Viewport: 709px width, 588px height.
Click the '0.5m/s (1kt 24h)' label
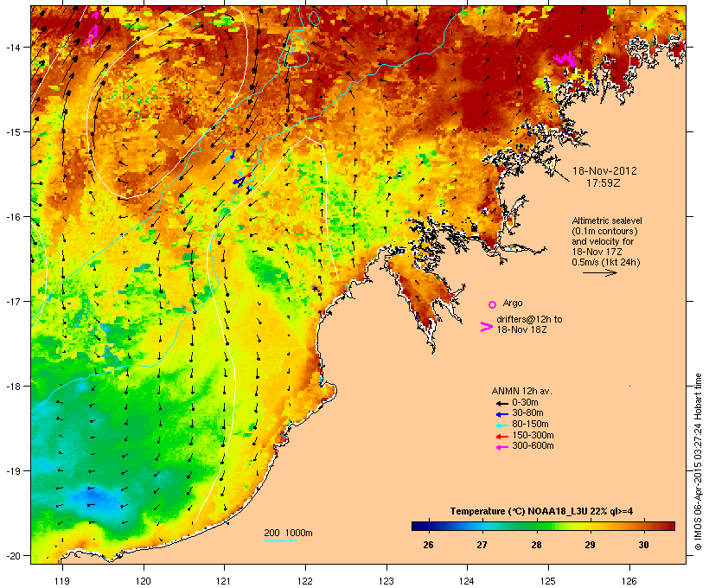[x=606, y=262]
